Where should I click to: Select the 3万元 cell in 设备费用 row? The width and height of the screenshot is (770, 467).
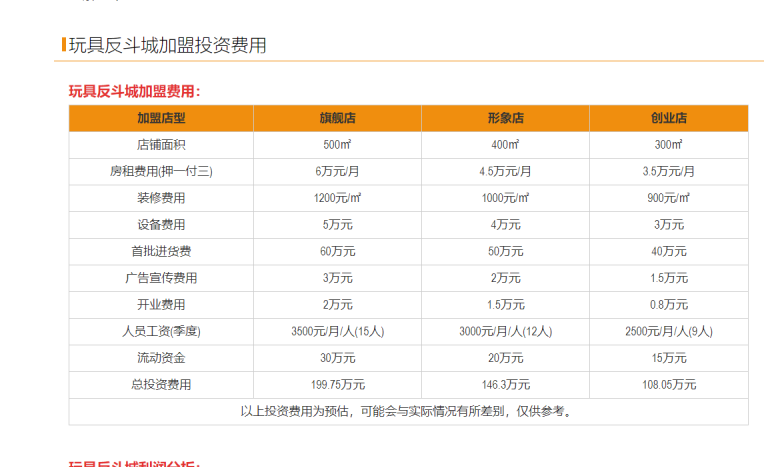[669, 225]
